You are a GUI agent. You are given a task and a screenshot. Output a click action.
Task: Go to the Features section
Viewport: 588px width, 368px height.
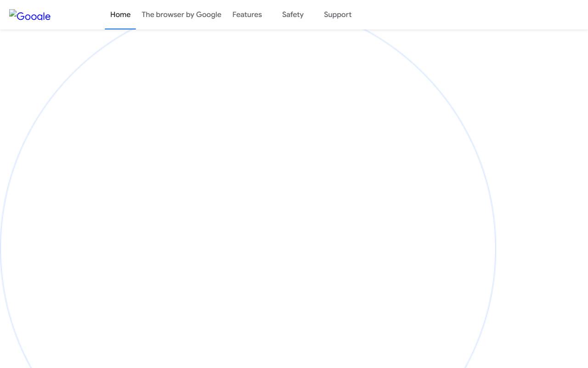247,15
